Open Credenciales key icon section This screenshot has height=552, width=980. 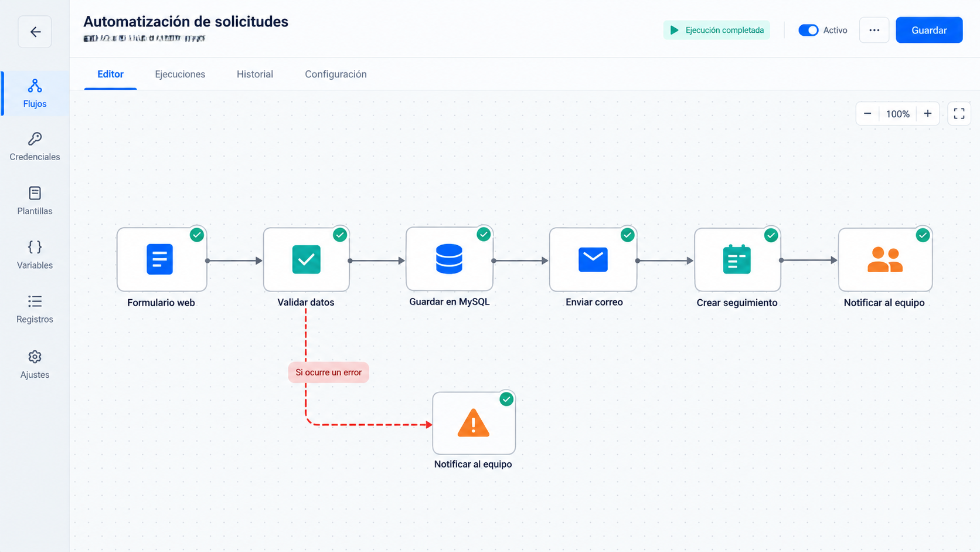pos(35,147)
